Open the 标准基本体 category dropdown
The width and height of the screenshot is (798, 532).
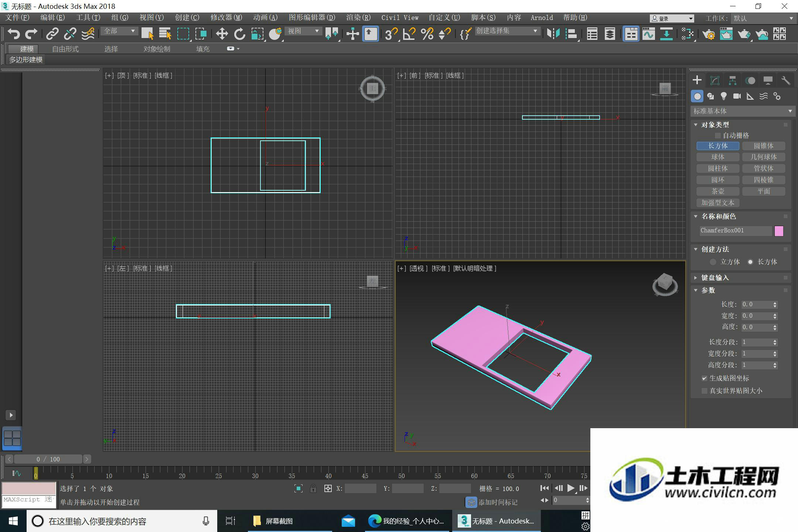pyautogui.click(x=743, y=111)
